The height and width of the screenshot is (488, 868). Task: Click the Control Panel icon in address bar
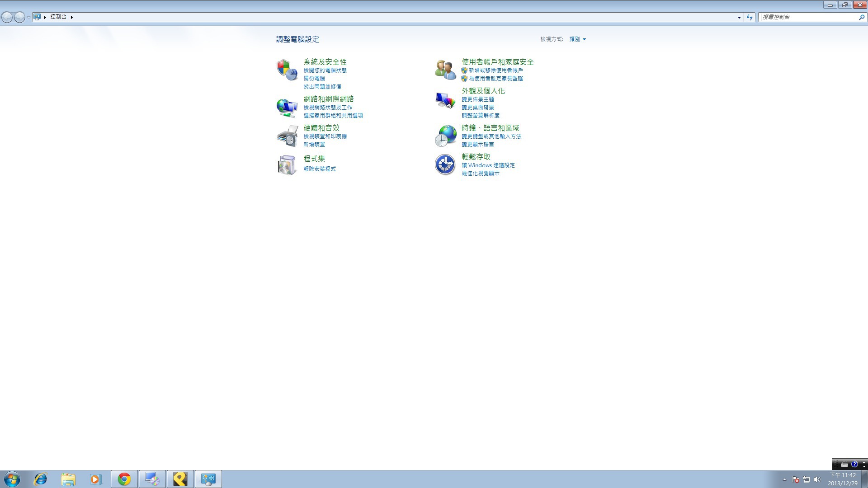click(x=37, y=17)
